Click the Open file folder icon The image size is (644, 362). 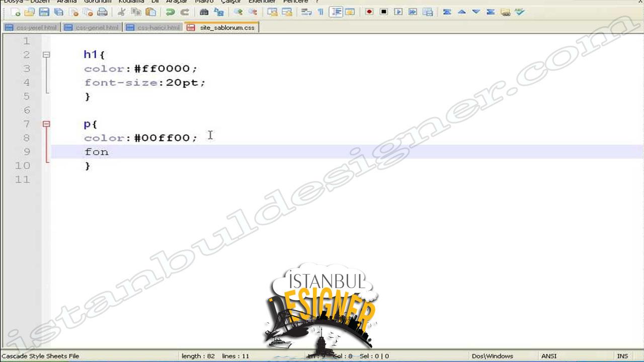30,12
